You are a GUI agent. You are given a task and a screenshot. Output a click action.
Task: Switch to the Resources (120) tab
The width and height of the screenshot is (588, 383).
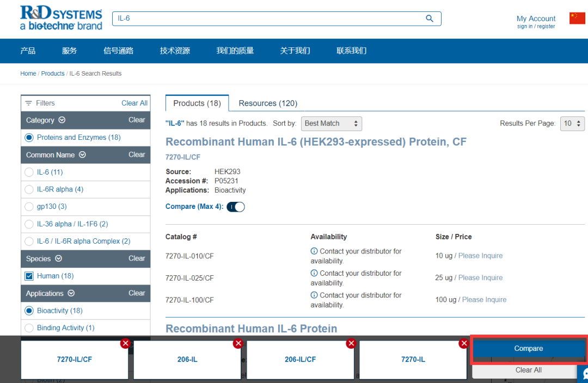[x=268, y=103]
